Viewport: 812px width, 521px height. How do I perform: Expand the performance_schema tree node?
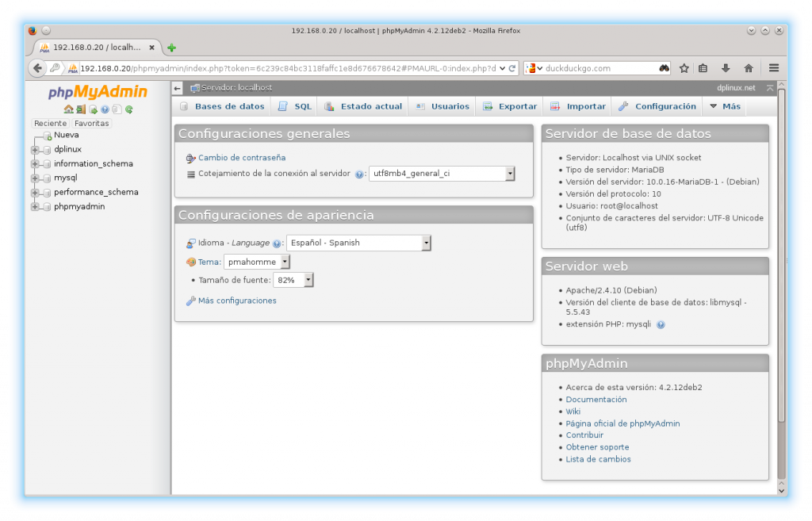click(33, 192)
